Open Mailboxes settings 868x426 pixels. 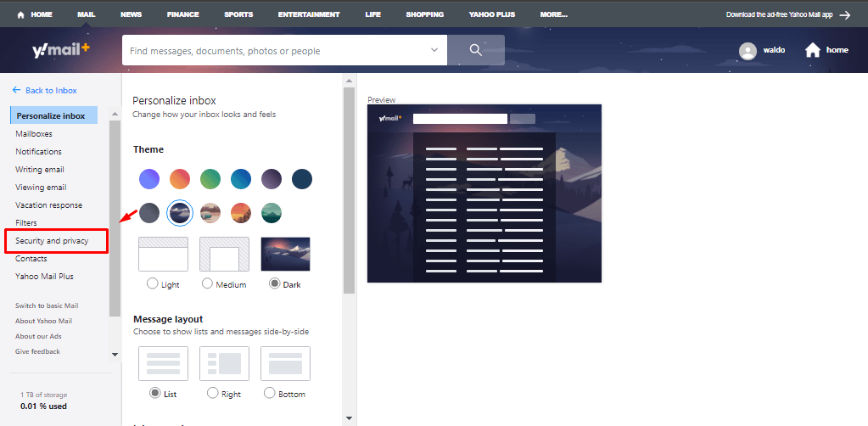(x=34, y=133)
